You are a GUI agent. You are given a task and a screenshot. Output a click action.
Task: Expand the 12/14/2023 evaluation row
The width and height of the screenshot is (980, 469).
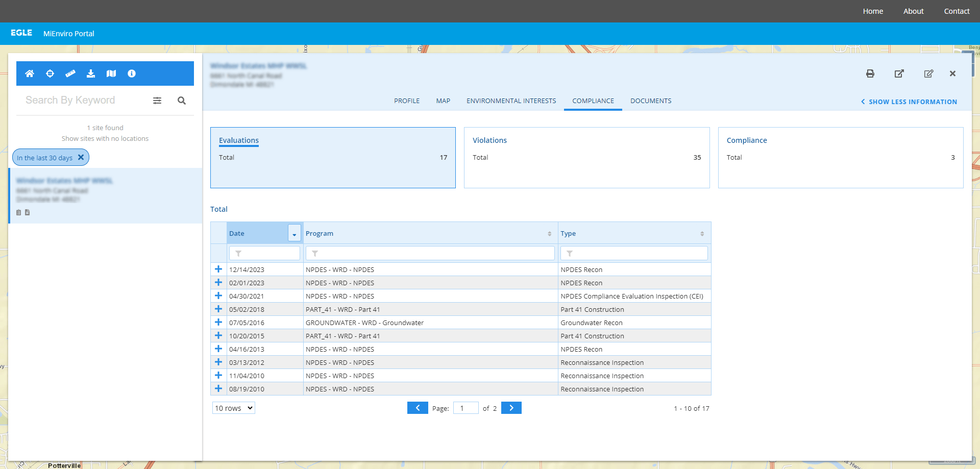pos(218,269)
